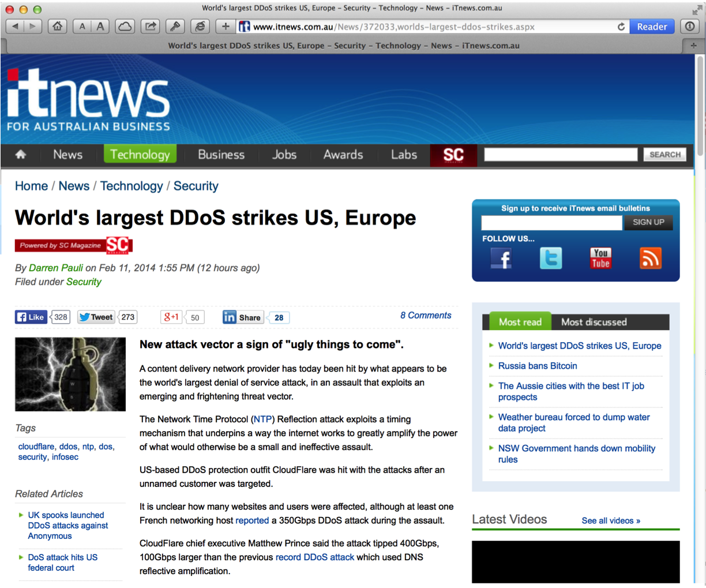Screen dimensions: 706x588
Task: Click the page vertical scrollbar
Action: point(700,104)
